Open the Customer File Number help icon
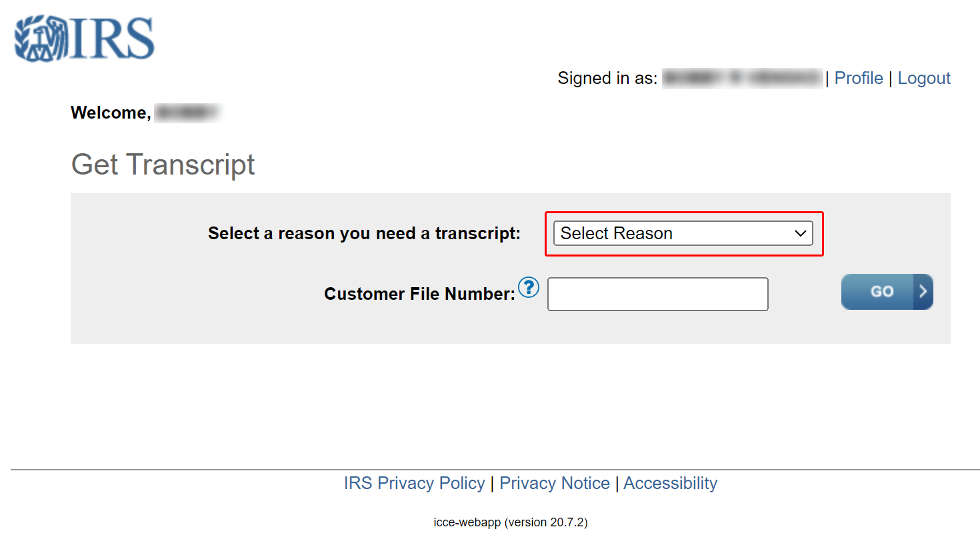Screen dimensions: 980x541 click(x=529, y=287)
